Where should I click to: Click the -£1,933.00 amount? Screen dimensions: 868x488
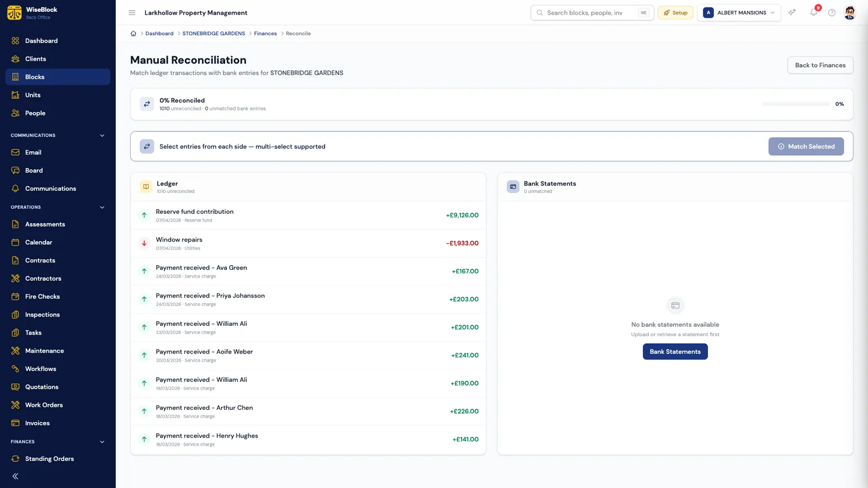pyautogui.click(x=462, y=243)
